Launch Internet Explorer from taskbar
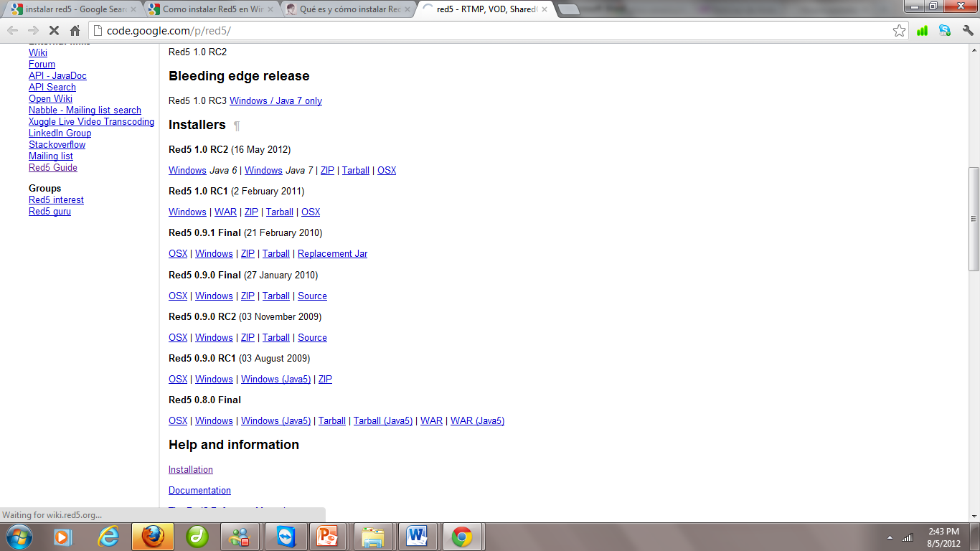 coord(108,537)
